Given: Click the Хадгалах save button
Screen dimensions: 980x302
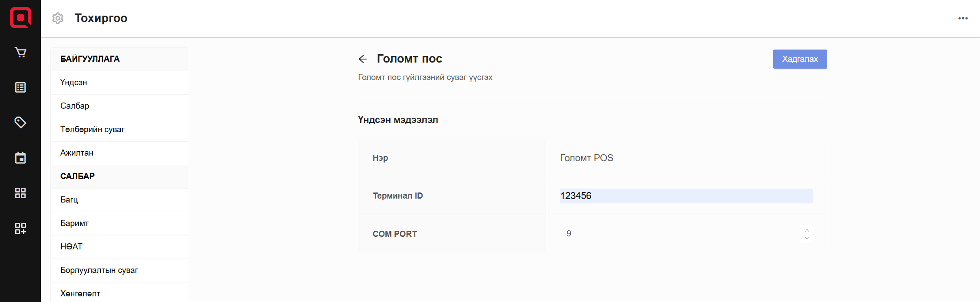Looking at the screenshot, I should point(800,59).
